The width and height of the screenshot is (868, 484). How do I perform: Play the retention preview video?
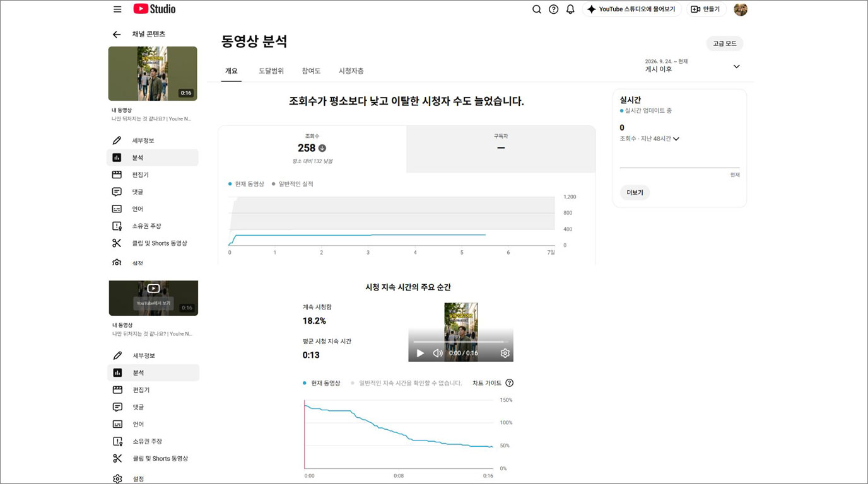420,353
